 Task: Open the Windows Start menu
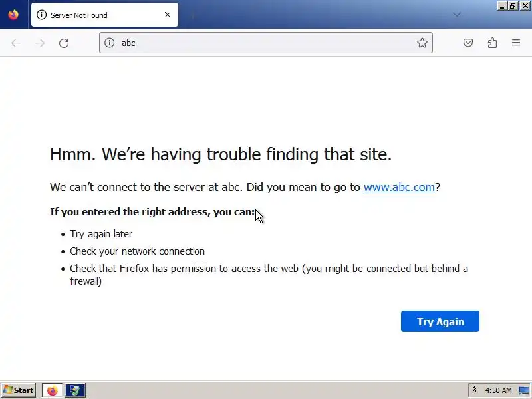(19, 390)
